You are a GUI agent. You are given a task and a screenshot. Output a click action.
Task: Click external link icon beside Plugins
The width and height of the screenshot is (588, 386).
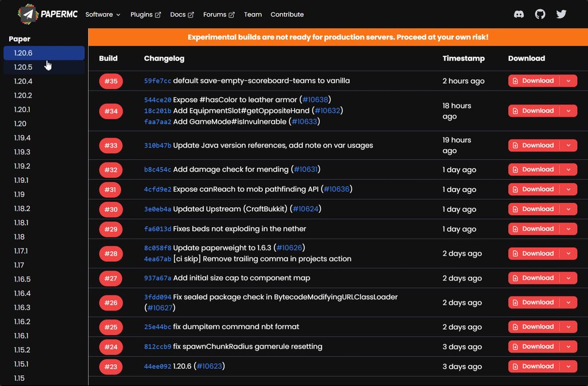pyautogui.click(x=158, y=14)
